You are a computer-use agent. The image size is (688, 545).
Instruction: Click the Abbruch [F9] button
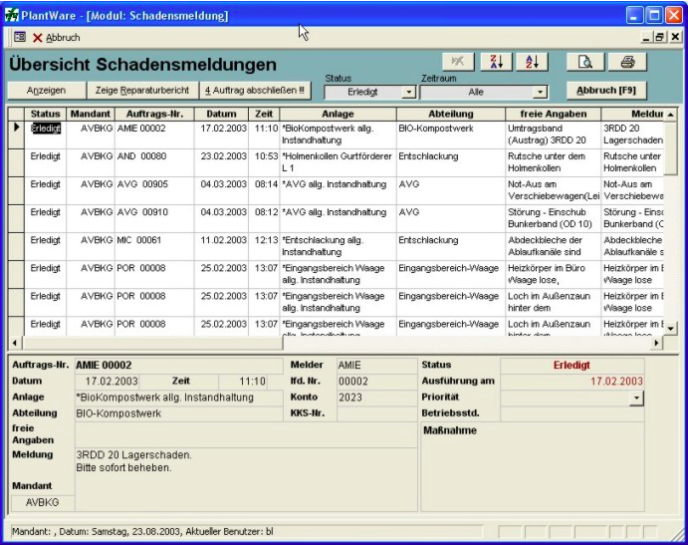[606, 90]
